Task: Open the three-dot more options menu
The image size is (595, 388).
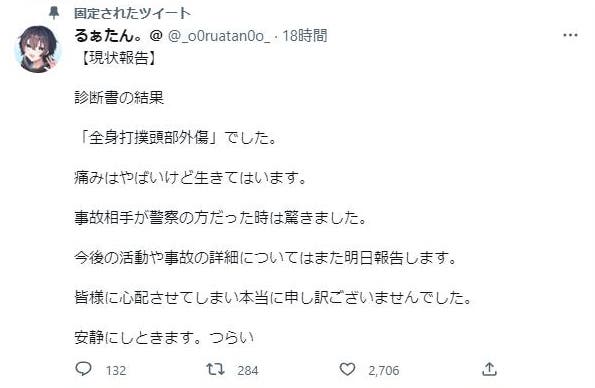Action: (x=570, y=35)
